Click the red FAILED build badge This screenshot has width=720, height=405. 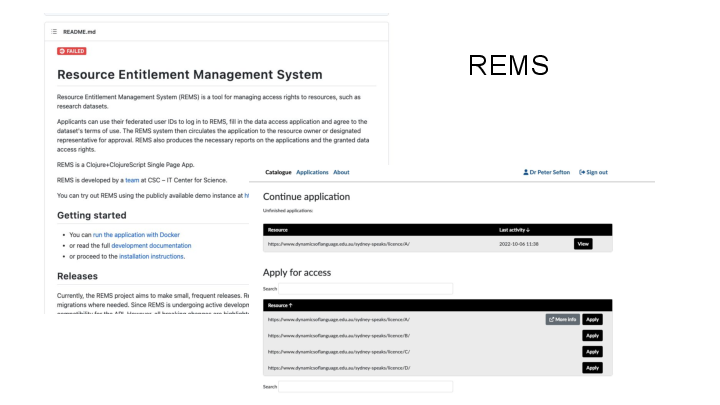(72, 51)
